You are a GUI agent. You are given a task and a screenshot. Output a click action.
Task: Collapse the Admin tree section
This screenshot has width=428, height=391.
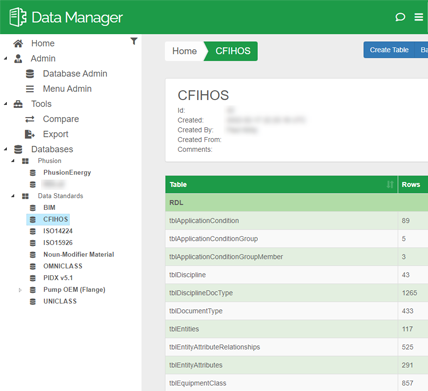(6, 59)
